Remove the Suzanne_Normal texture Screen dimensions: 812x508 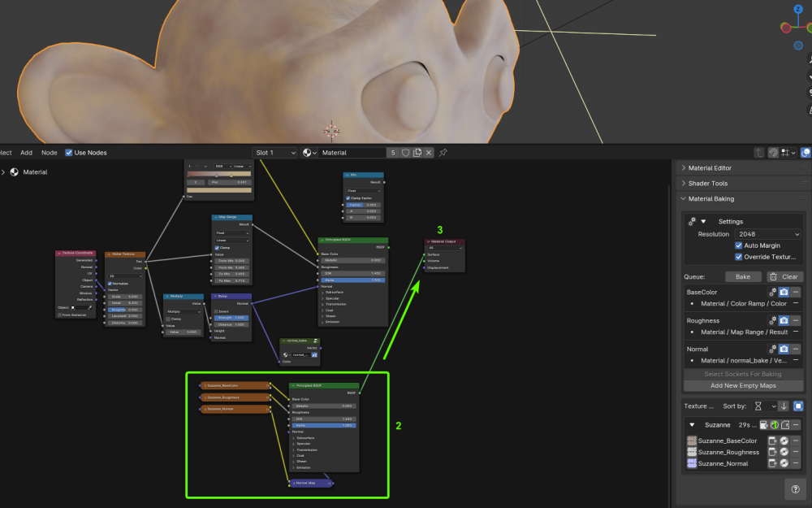pyautogui.click(x=796, y=463)
